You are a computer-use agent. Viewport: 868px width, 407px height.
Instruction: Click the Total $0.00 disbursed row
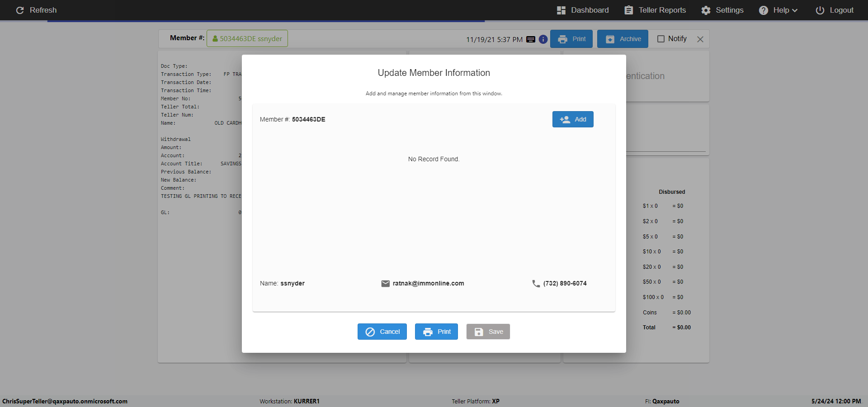[x=667, y=327]
